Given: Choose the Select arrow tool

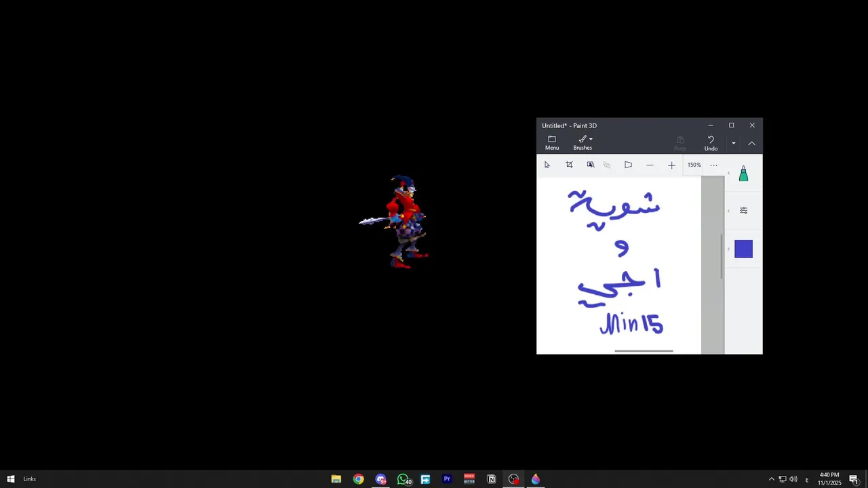Looking at the screenshot, I should point(547,165).
